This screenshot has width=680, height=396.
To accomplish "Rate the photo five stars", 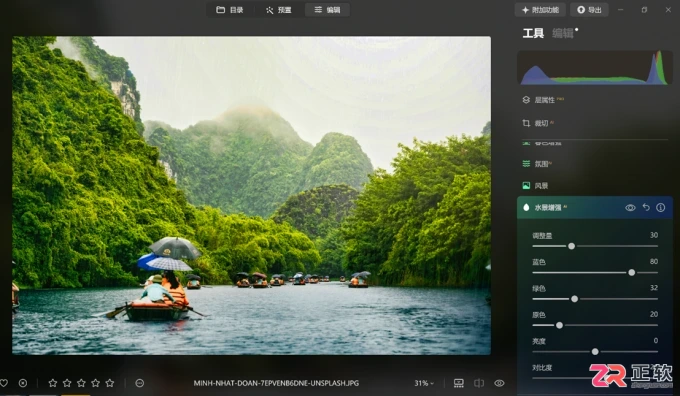I will click(110, 383).
